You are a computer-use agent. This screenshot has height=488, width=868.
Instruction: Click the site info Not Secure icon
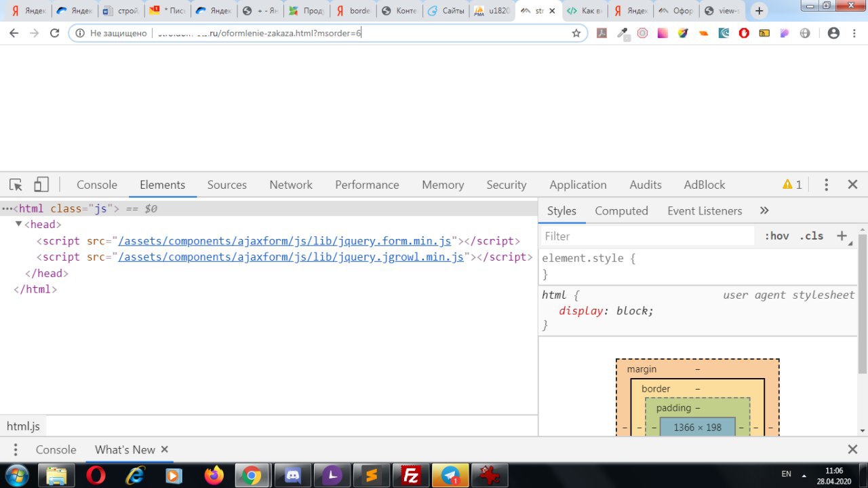[80, 33]
